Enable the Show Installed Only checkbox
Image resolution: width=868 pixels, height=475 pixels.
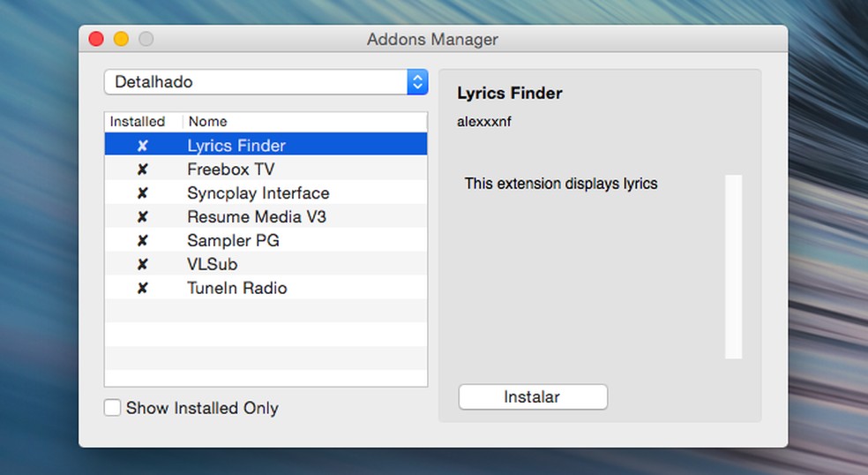pyautogui.click(x=113, y=408)
